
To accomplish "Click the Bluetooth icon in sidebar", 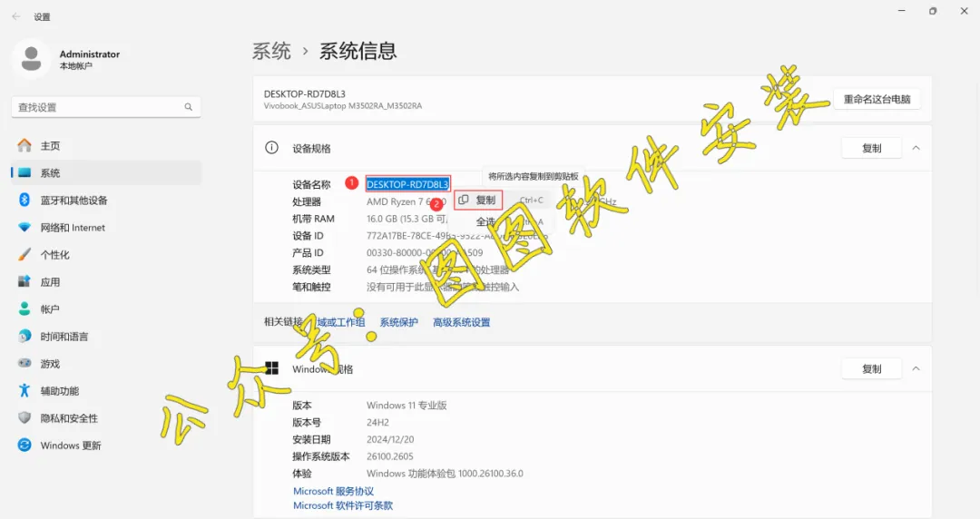I will [x=24, y=201].
